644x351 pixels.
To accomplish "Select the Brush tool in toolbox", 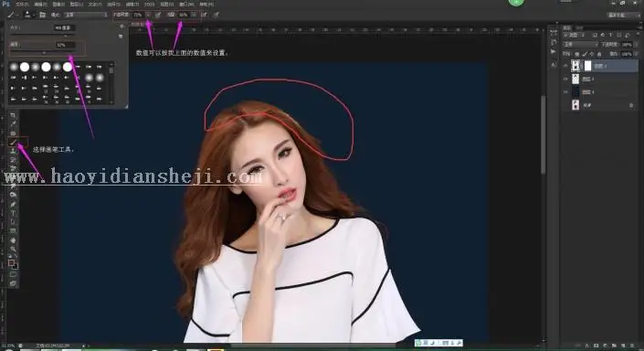I will coord(13,143).
